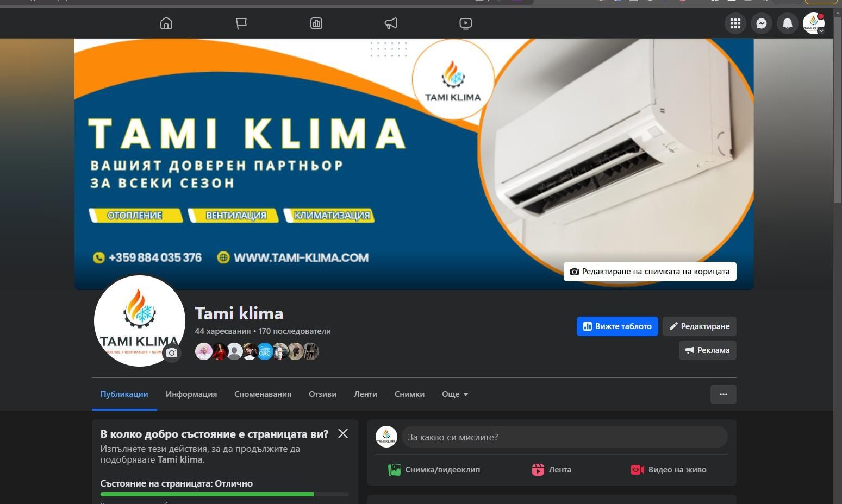Click page health green progress bar
Screen dimensions: 842x504
(224, 494)
